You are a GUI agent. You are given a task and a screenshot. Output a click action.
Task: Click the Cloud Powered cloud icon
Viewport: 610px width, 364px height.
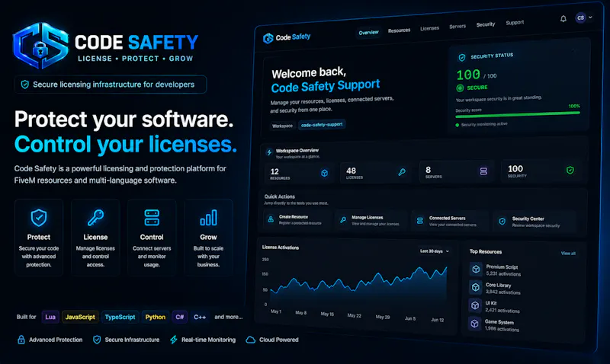click(x=251, y=340)
